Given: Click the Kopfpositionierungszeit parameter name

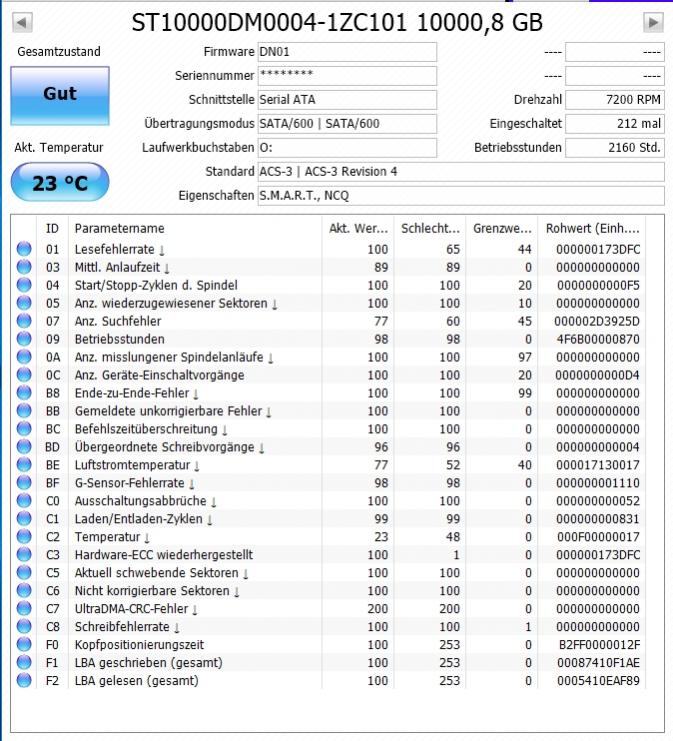Looking at the screenshot, I should tap(139, 645).
